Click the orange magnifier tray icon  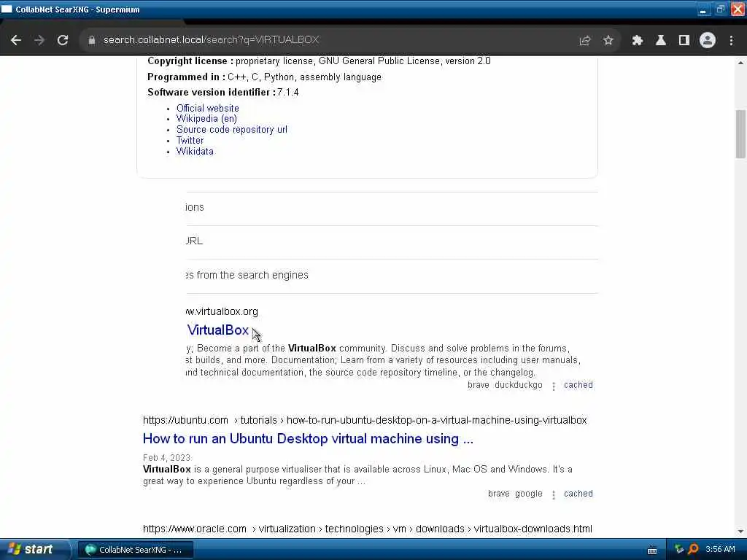(x=693, y=550)
